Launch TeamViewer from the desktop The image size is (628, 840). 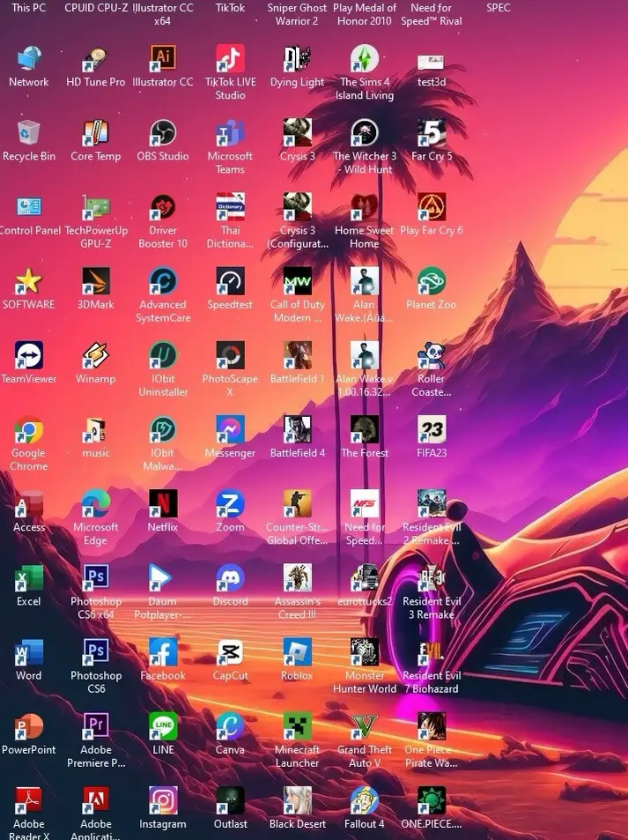pos(29,355)
